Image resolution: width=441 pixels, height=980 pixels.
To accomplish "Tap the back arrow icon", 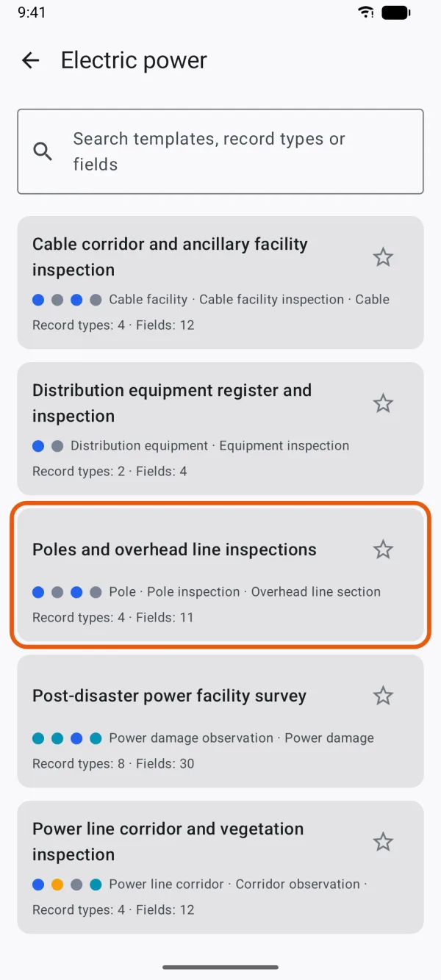I will 30,60.
